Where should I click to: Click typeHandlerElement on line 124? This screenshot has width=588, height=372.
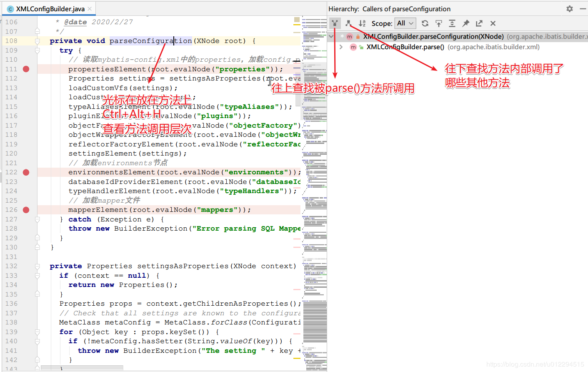110,191
